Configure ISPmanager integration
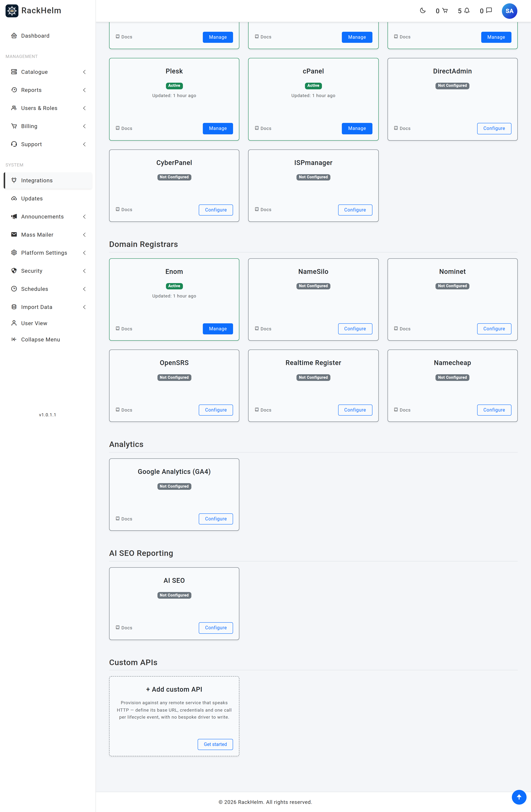This screenshot has width=531, height=812. pyautogui.click(x=355, y=210)
